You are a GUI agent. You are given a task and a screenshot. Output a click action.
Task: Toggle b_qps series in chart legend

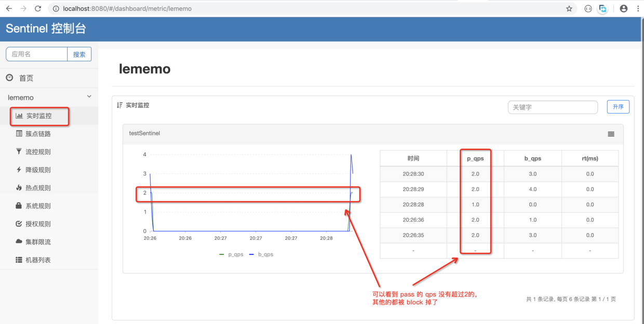point(261,254)
